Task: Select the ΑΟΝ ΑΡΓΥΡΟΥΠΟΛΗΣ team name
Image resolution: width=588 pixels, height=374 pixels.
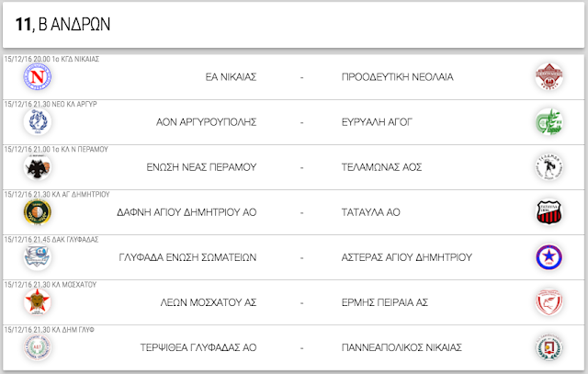Action: point(206,122)
